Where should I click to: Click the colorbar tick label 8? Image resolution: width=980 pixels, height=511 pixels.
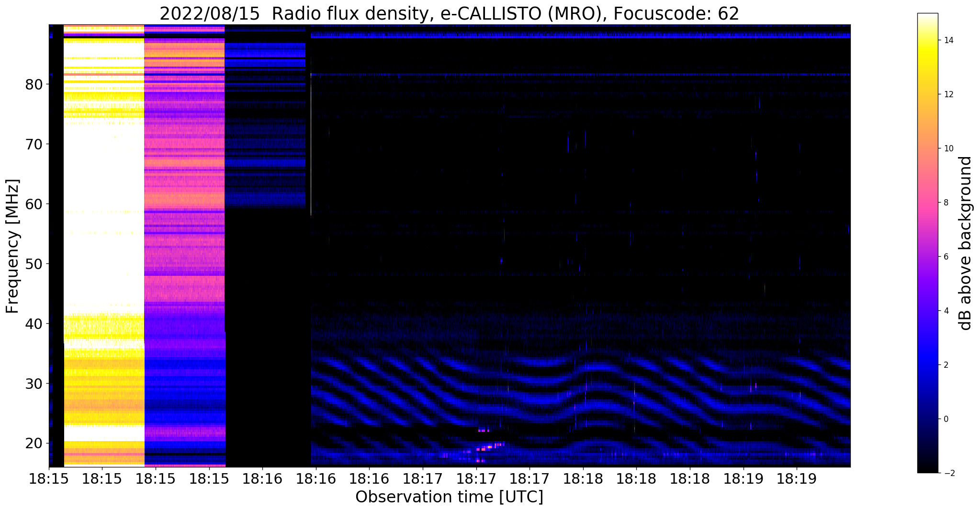tap(946, 203)
